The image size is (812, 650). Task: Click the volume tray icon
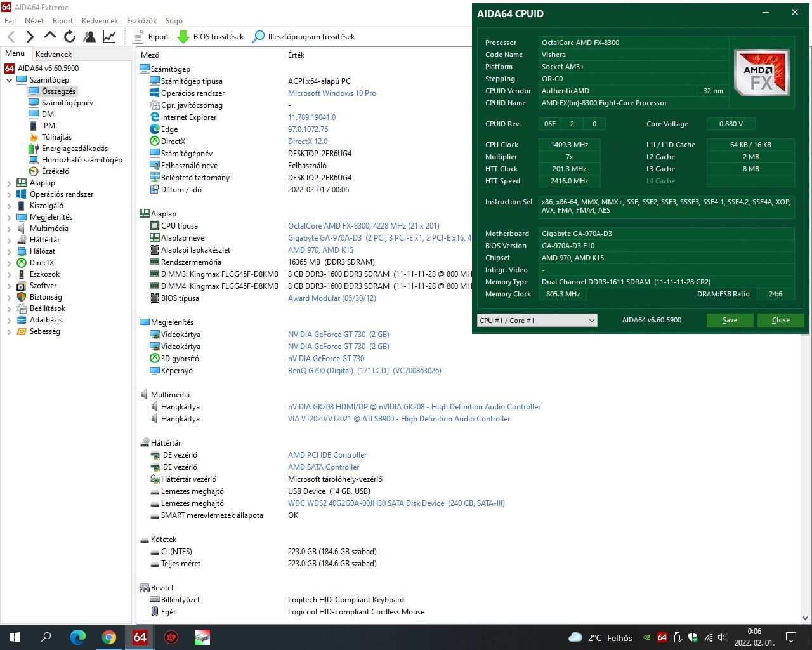pyautogui.click(x=723, y=637)
